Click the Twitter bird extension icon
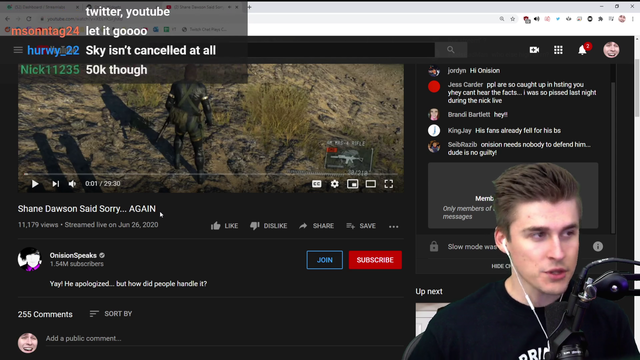640x360 pixels. (558, 19)
